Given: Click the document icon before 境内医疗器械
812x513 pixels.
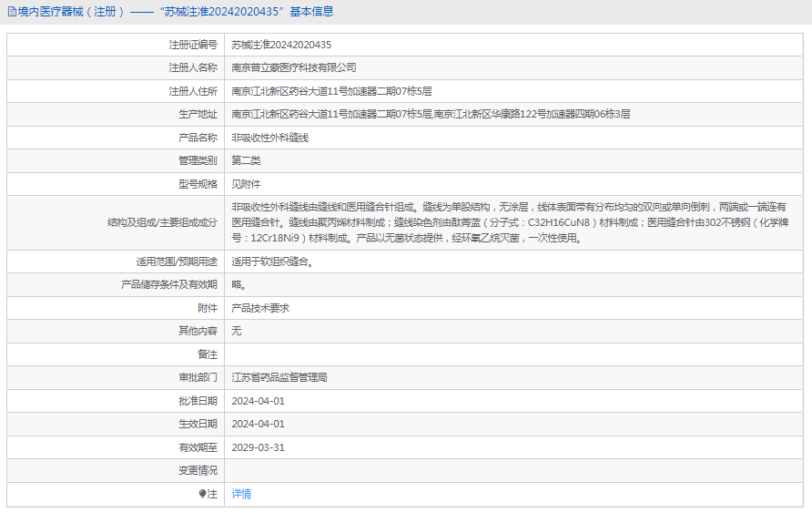Looking at the screenshot, I should tap(12, 12).
